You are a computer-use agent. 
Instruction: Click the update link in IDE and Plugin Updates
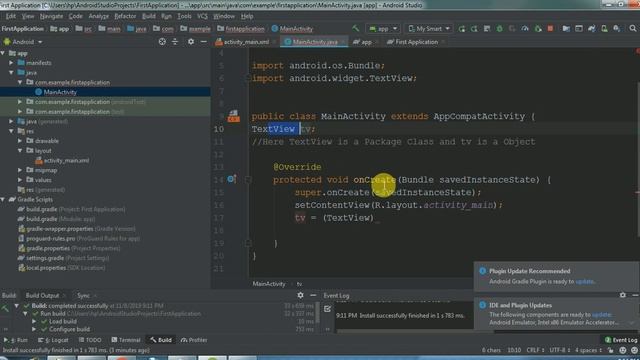(x=601, y=314)
